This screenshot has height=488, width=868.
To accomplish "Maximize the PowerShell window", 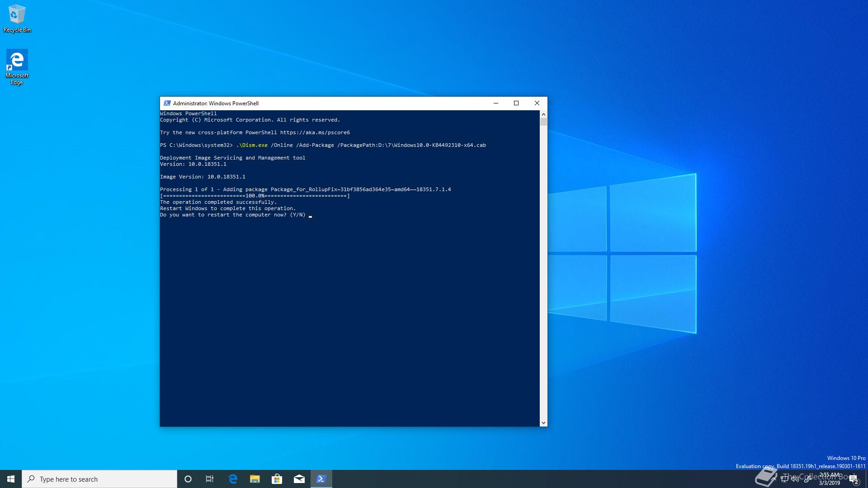I will coord(516,103).
